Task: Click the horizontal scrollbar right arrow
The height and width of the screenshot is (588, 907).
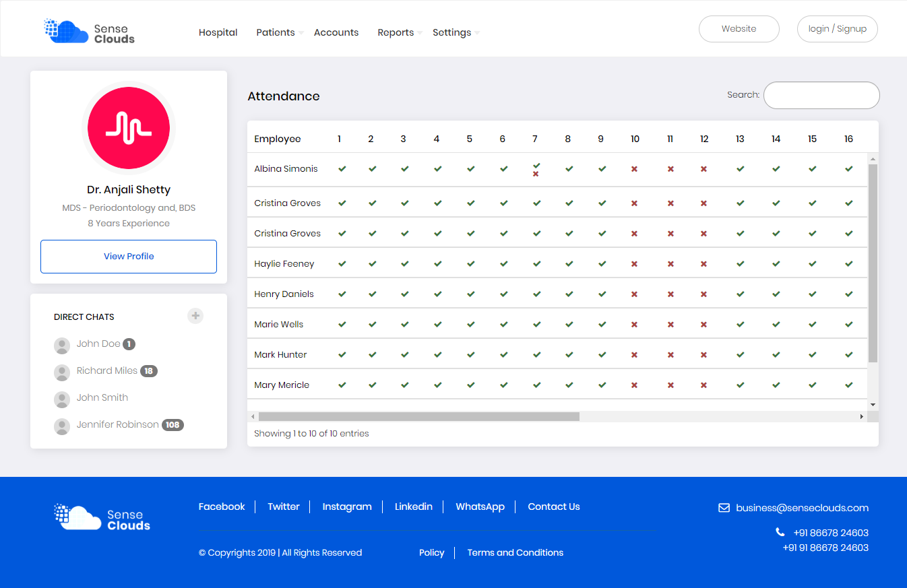Action: (862, 417)
